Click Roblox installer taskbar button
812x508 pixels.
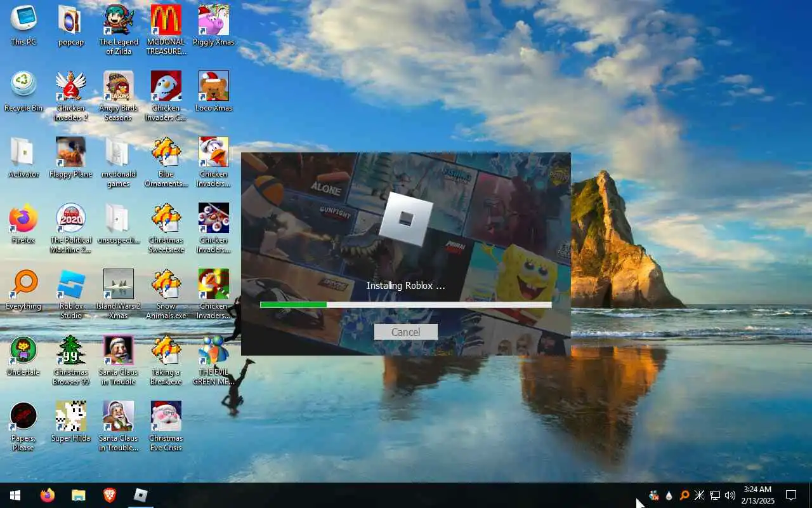(140, 495)
